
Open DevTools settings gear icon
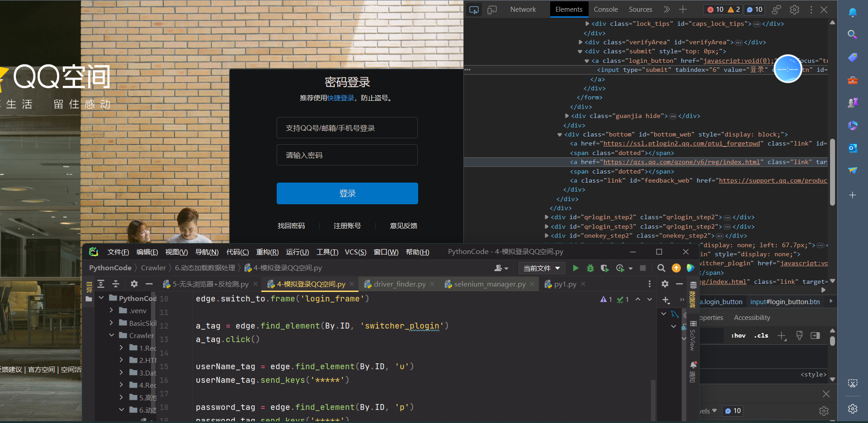coord(794,9)
